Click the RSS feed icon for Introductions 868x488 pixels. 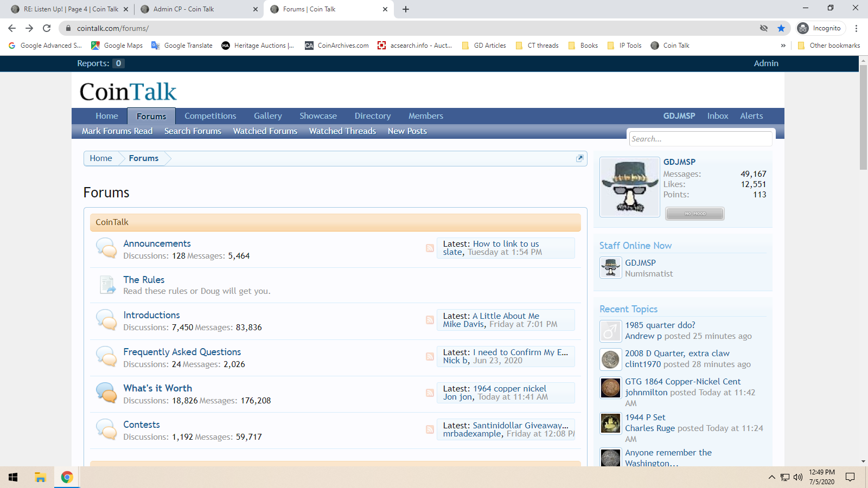click(x=430, y=320)
